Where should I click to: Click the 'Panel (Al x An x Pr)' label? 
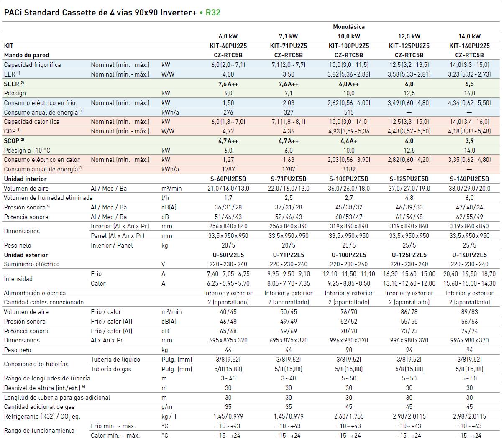pos(118,236)
